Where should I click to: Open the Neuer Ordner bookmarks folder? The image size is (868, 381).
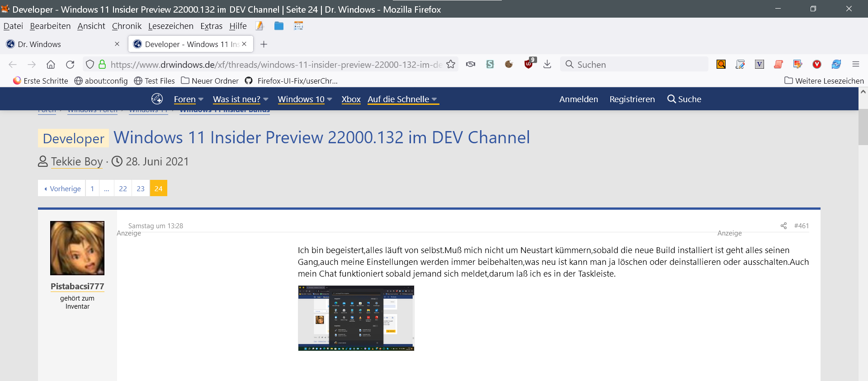(210, 81)
